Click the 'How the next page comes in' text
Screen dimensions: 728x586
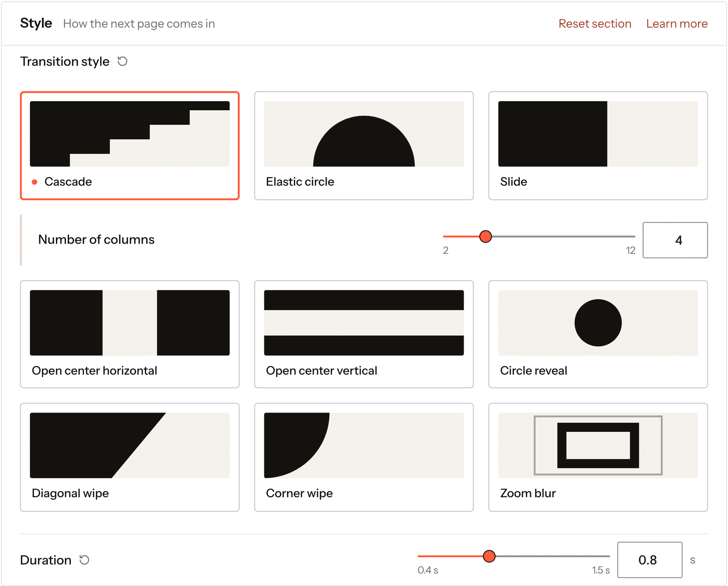(139, 24)
